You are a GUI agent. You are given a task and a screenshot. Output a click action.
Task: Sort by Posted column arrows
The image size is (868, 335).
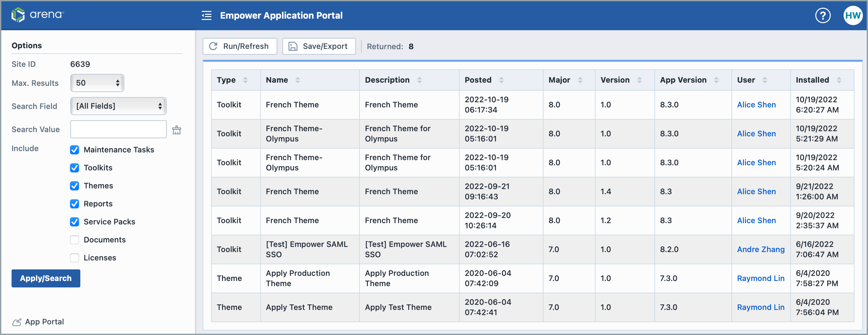501,80
